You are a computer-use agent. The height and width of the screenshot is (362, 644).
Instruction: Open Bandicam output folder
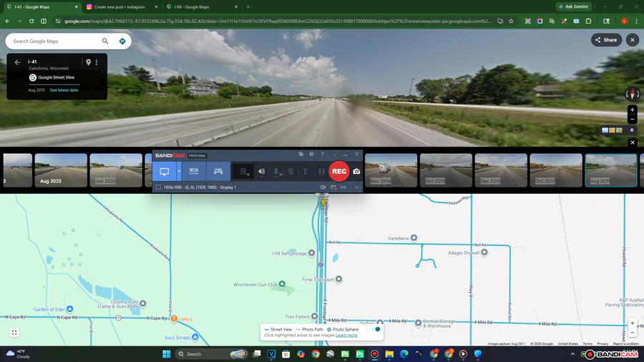301,154
